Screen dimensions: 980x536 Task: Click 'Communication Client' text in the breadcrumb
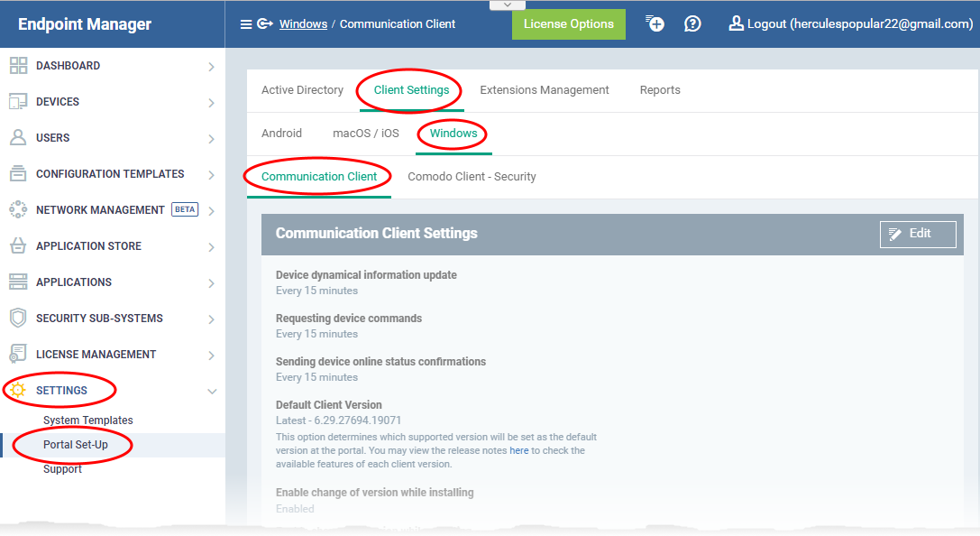tap(398, 23)
